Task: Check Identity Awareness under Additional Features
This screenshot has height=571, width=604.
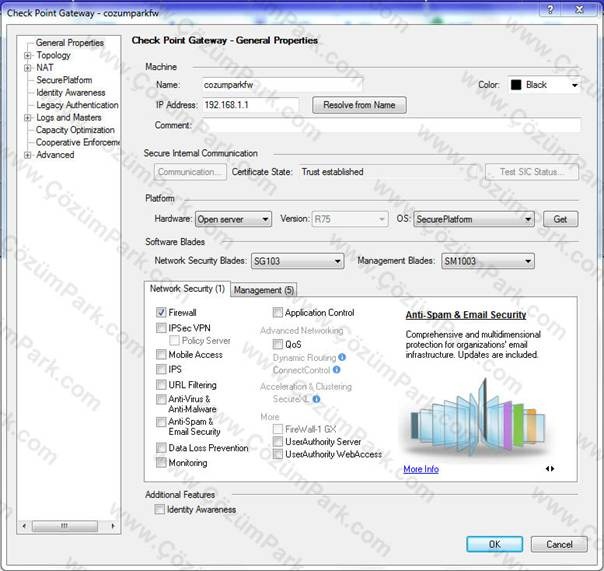Action: (159, 509)
